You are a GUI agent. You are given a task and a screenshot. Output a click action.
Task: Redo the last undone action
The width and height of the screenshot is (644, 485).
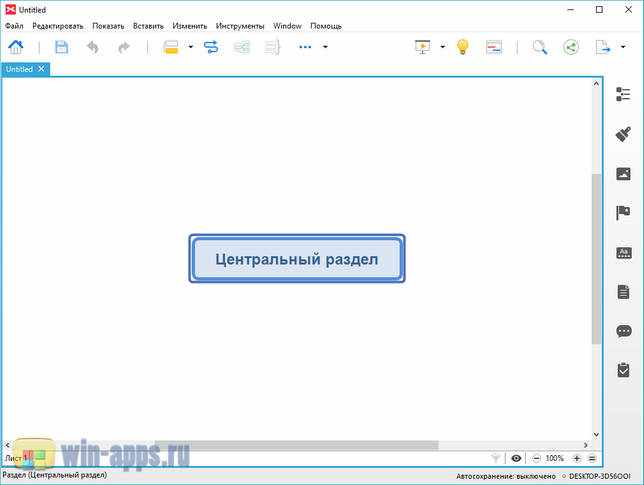point(124,47)
